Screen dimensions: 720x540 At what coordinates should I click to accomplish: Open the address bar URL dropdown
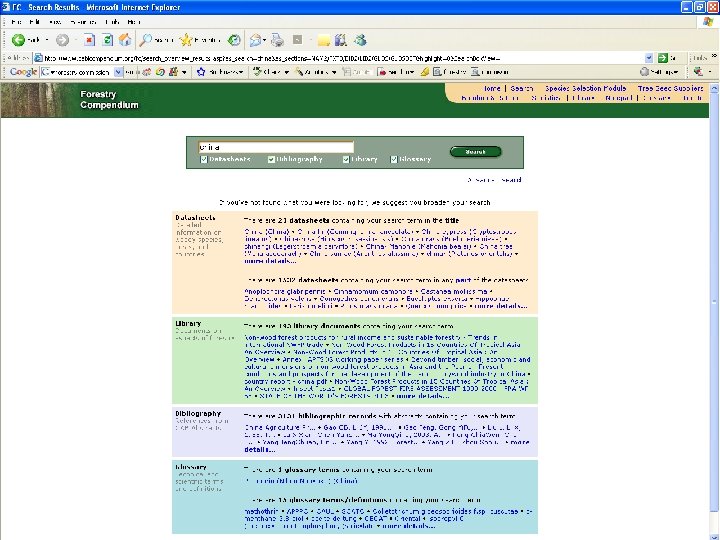click(x=649, y=58)
